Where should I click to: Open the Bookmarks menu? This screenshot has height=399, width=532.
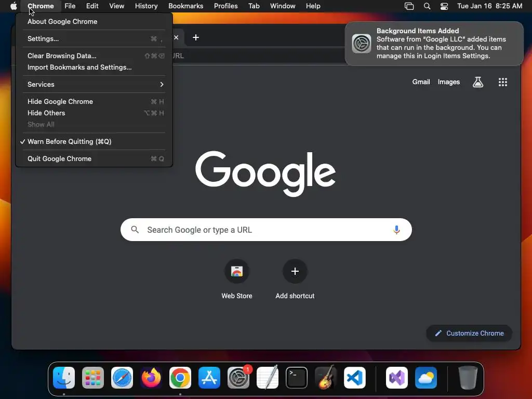(x=185, y=6)
